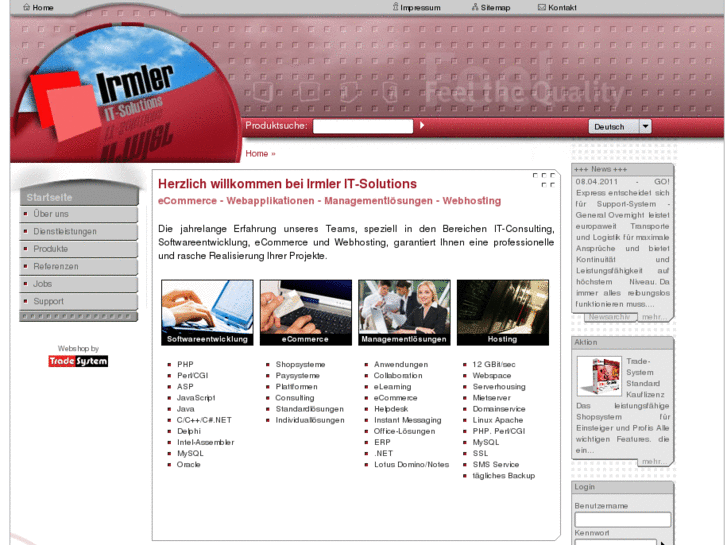Viewport: 727px width, 545px height.
Task: Click the eCommerce thumbnail image
Action: (x=306, y=312)
